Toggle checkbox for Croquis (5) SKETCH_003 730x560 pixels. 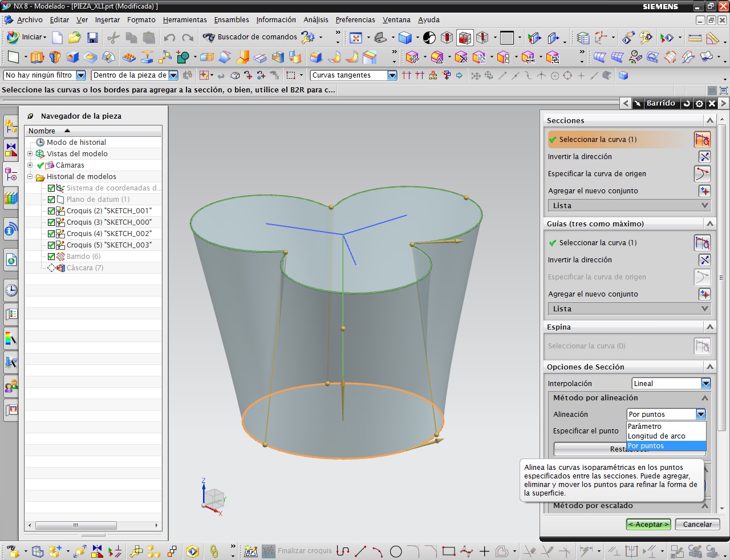click(51, 245)
